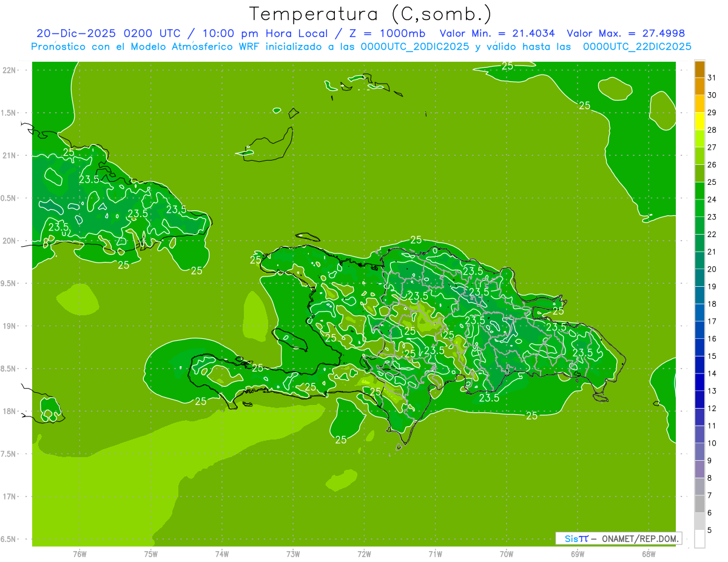
Task: Click the Temperatura (C,somb.) title
Action: [x=370, y=14]
